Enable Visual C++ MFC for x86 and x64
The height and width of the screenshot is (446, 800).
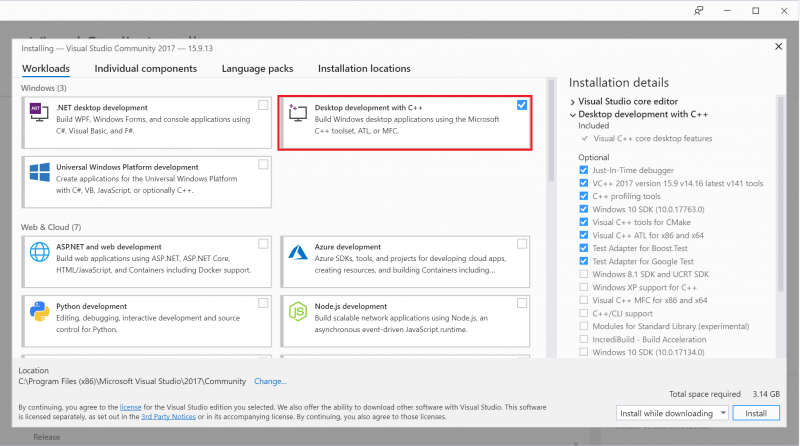pyautogui.click(x=584, y=300)
